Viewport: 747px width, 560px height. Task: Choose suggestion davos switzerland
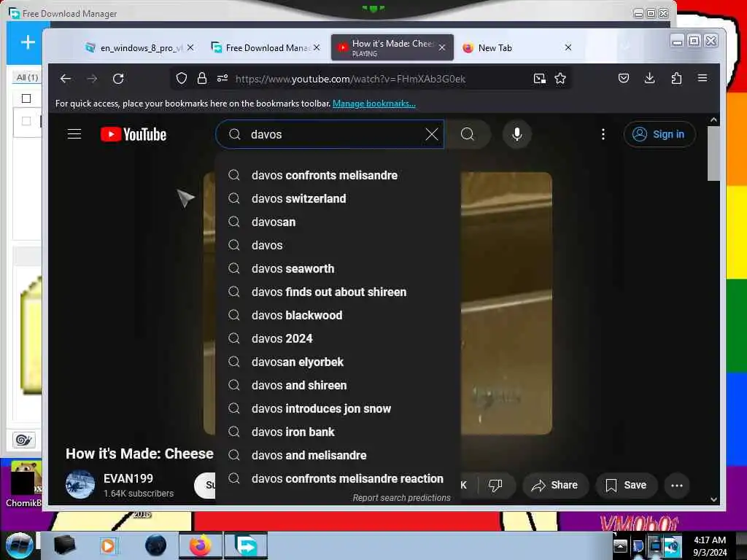338,198
